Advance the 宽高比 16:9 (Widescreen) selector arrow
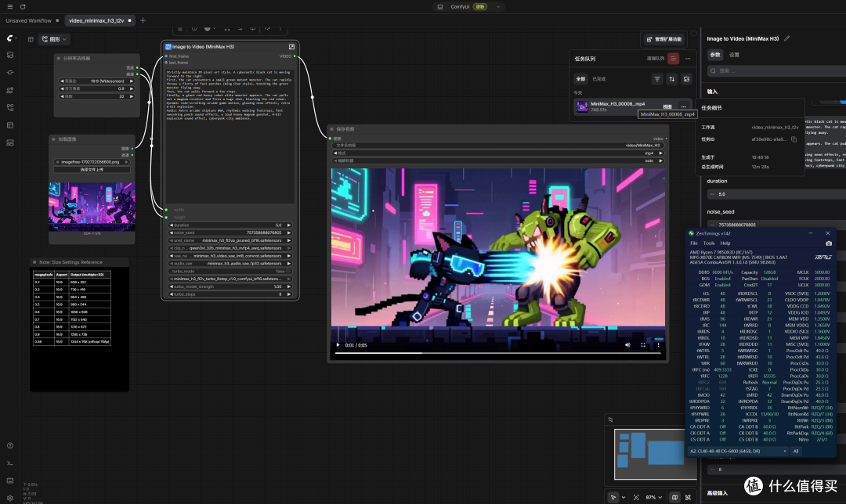 [131, 81]
